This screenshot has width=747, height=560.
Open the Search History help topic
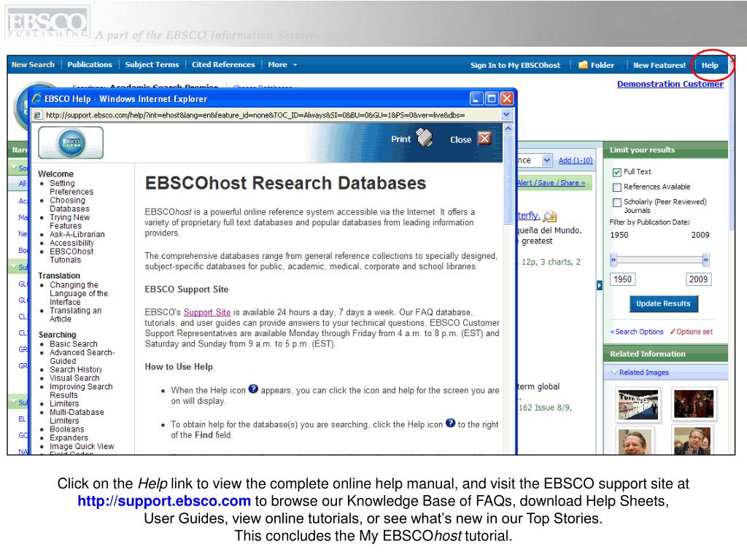coord(76,370)
